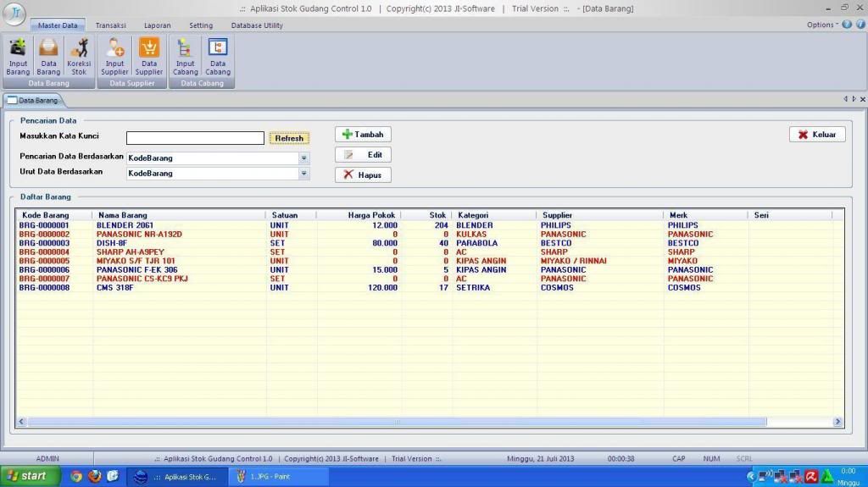Click the table's scroll left arrow
This screenshot has height=487, width=868.
click(21, 422)
